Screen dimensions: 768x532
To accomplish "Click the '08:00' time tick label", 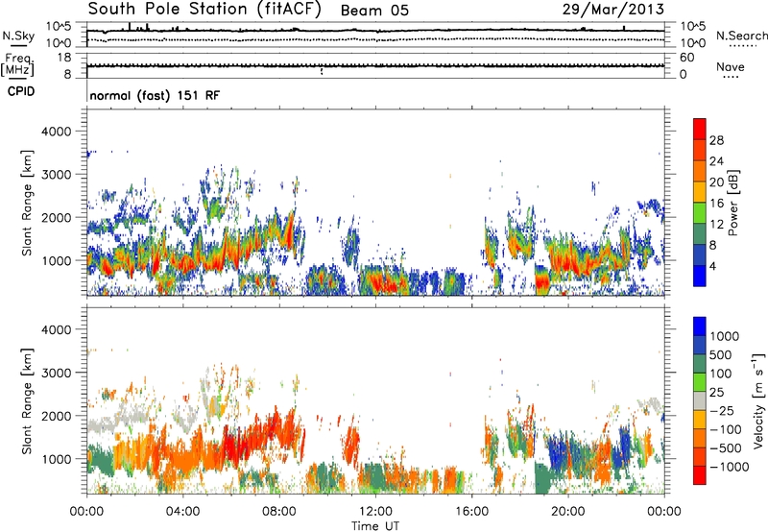I will pos(279,512).
